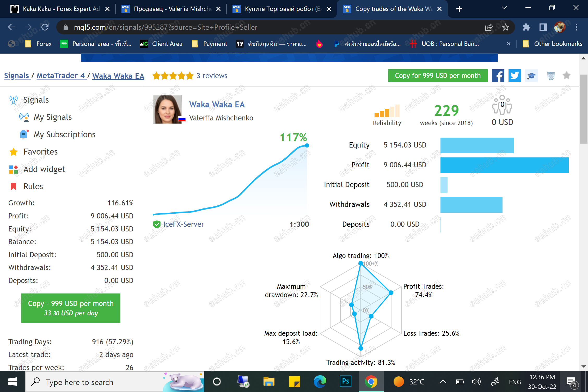Click the graduation cap icon

(x=531, y=76)
